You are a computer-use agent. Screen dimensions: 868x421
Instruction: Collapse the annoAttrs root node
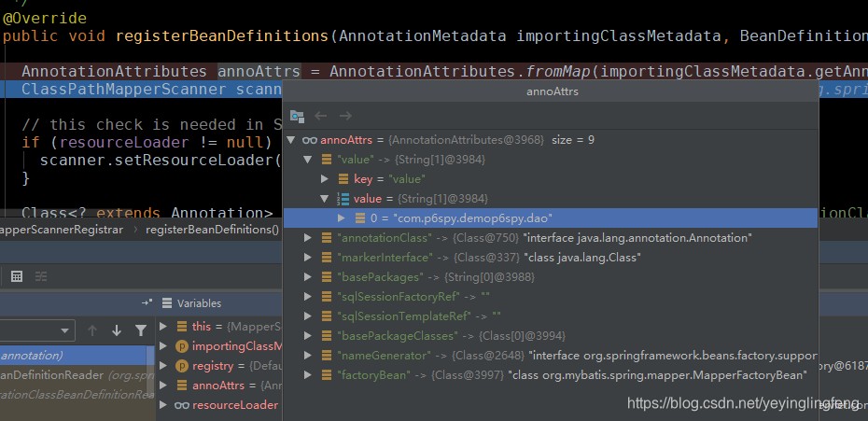click(290, 140)
